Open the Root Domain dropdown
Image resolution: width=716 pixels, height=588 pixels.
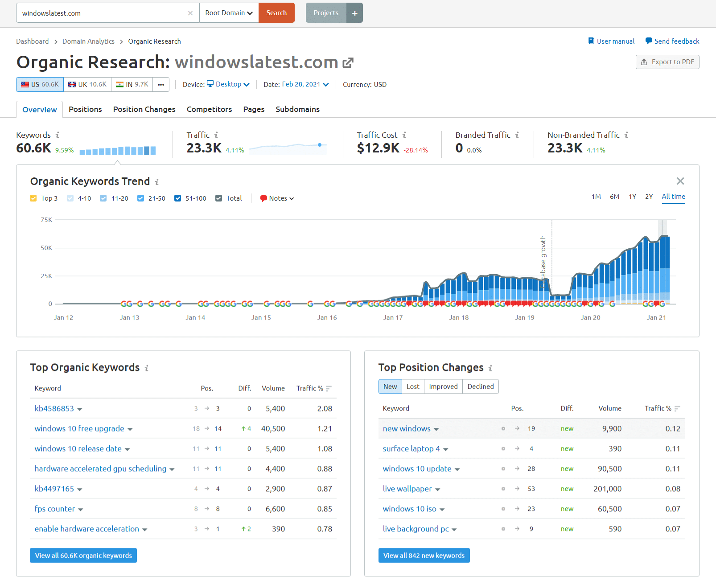click(229, 13)
